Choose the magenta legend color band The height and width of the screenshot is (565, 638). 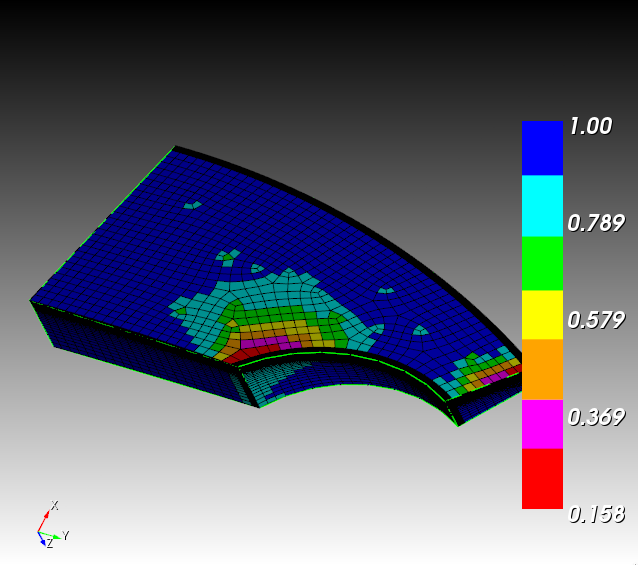pyautogui.click(x=542, y=424)
